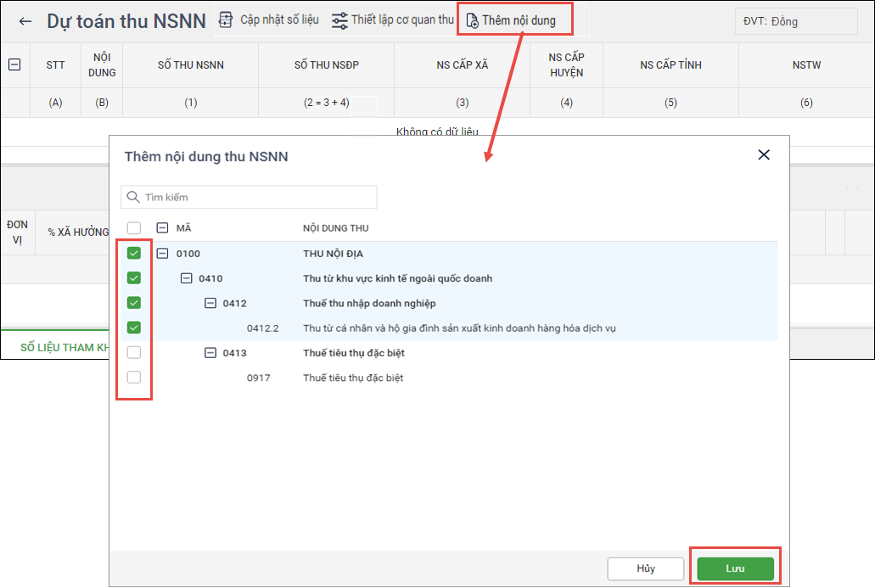Uncheck the 0100 THU NỘI ĐỊA checkbox
Screen dimensions: 875x588
pyautogui.click(x=133, y=254)
